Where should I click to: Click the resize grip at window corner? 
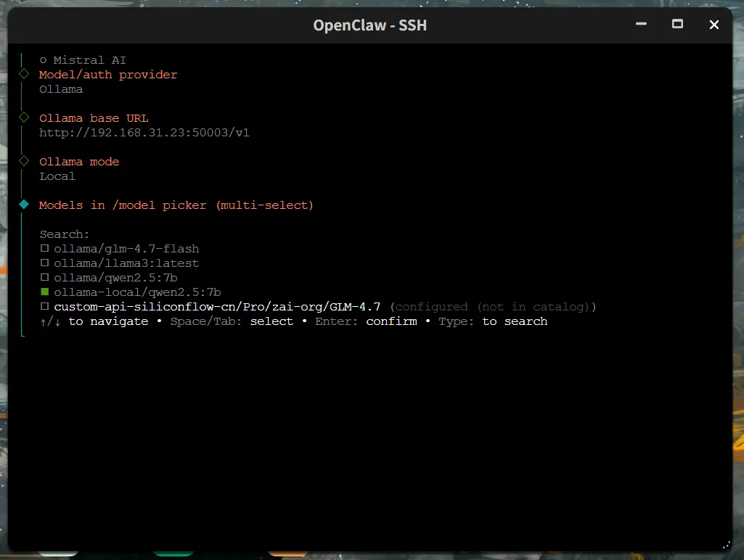click(x=726, y=545)
